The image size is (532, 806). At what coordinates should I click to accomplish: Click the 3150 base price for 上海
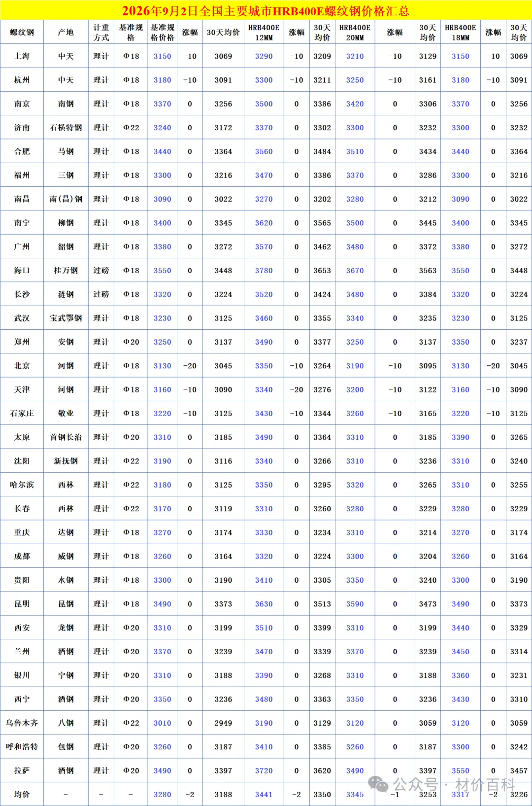click(163, 56)
